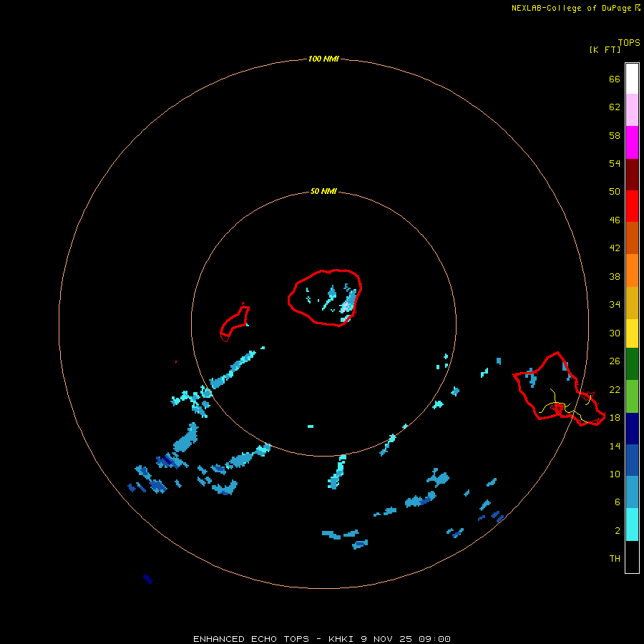
Task: Click the gold swatch between 34 and 38
Action: [632, 303]
